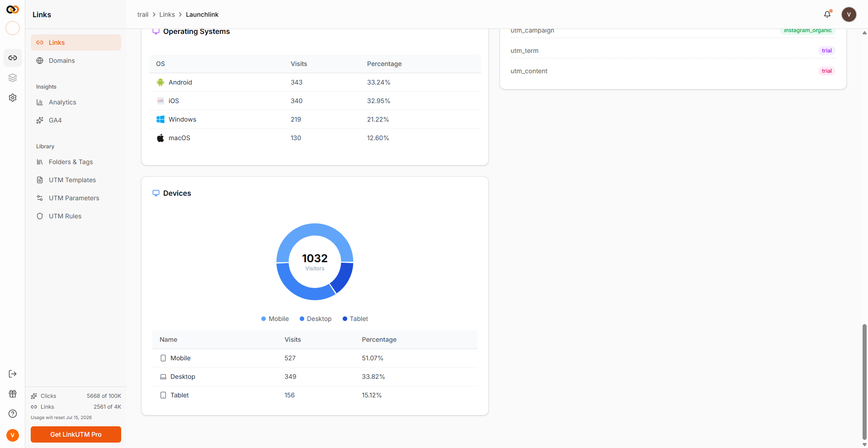Image resolution: width=868 pixels, height=448 pixels.
Task: Click the Percentage header in devices table
Action: point(379,340)
